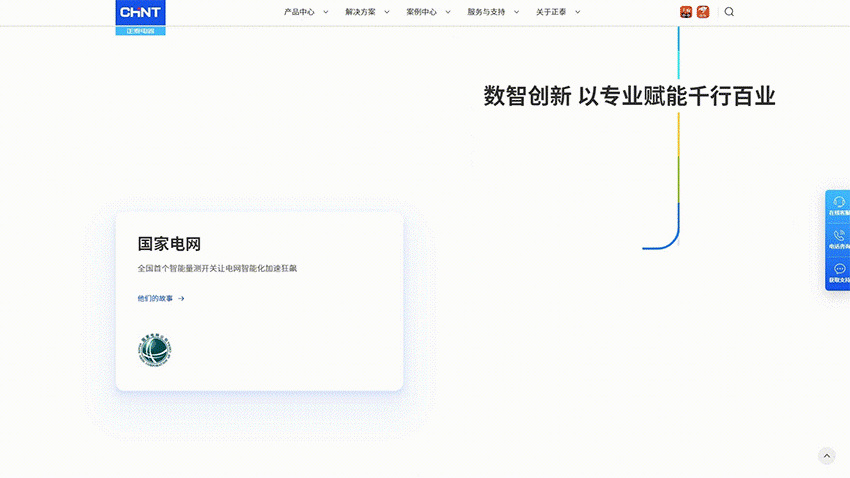Expand the chevron beside 案例中心

click(x=448, y=12)
